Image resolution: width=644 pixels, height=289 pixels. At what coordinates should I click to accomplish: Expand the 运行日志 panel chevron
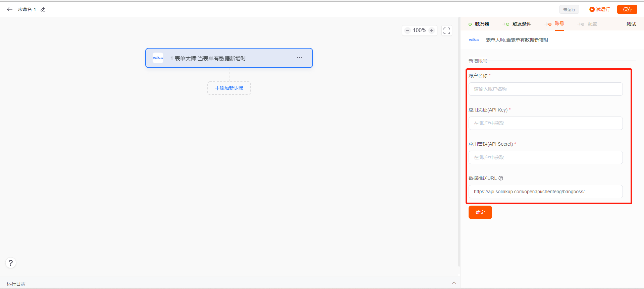pyautogui.click(x=454, y=283)
